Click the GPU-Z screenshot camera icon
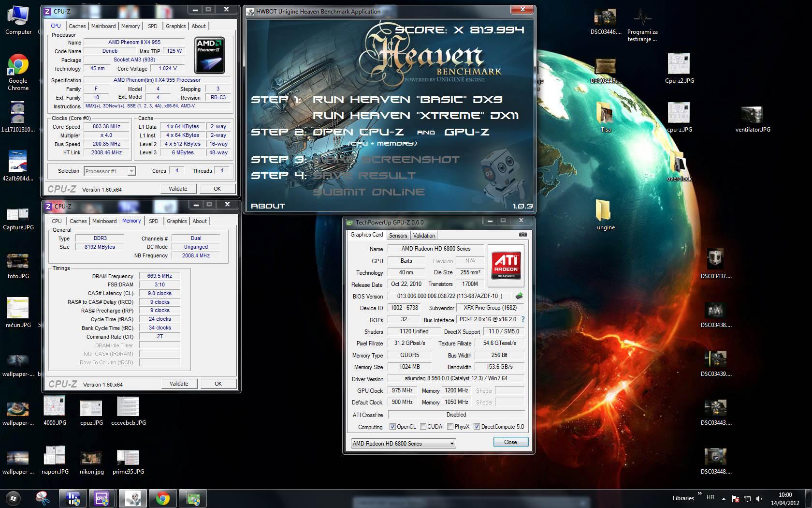The image size is (812, 508). click(x=522, y=235)
